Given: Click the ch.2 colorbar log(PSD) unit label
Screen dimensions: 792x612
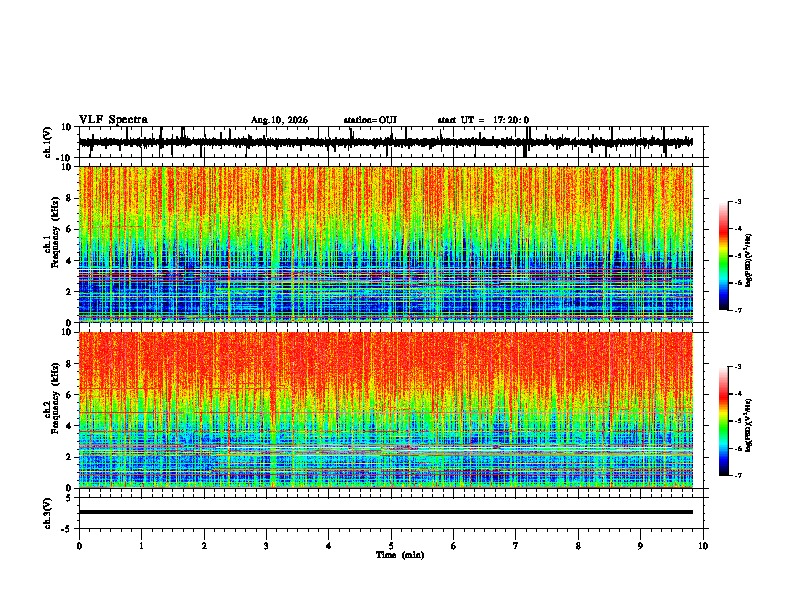Looking at the screenshot, I should pos(748,425).
